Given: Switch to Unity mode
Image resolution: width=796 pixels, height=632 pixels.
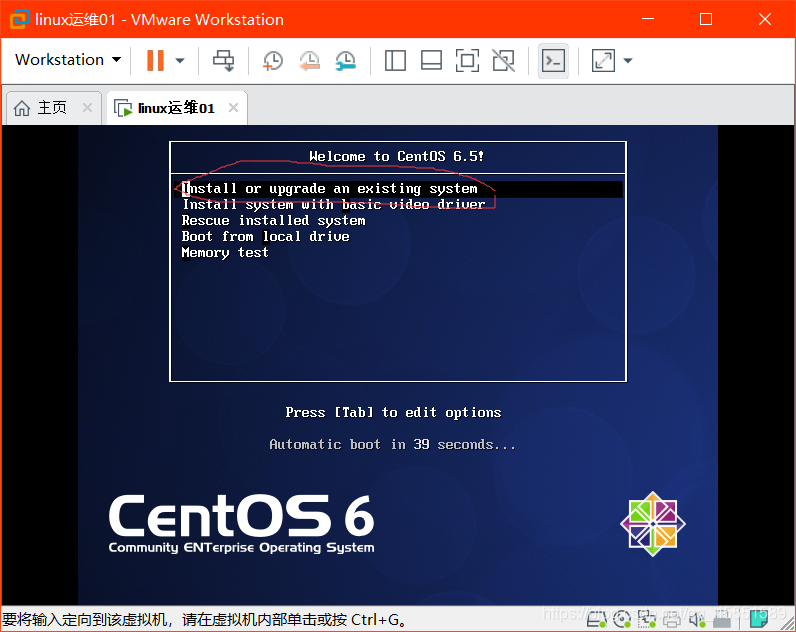Looking at the screenshot, I should [x=503, y=60].
